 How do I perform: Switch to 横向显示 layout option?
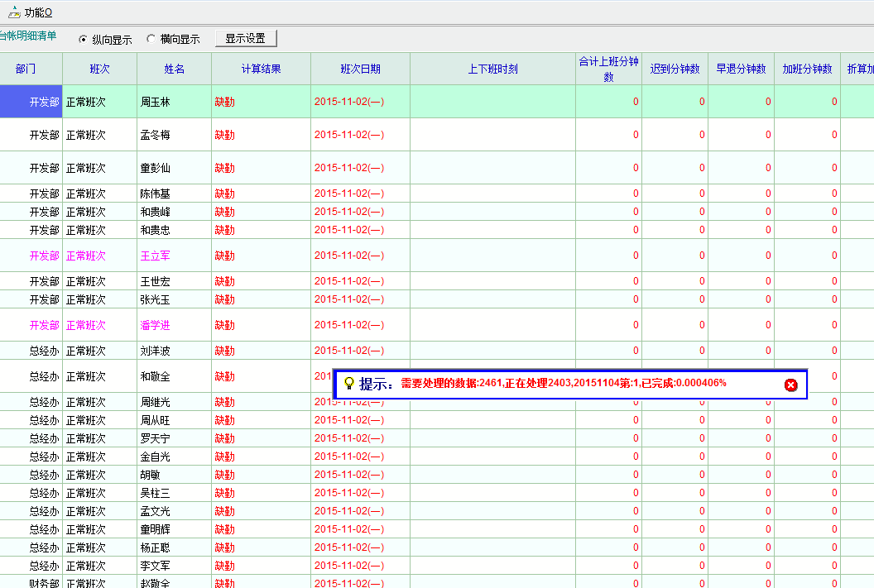(x=151, y=39)
